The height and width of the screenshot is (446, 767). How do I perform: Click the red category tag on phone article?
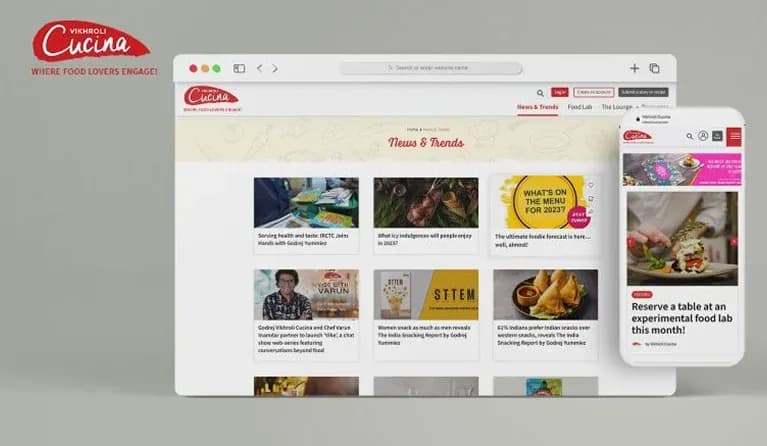point(642,294)
